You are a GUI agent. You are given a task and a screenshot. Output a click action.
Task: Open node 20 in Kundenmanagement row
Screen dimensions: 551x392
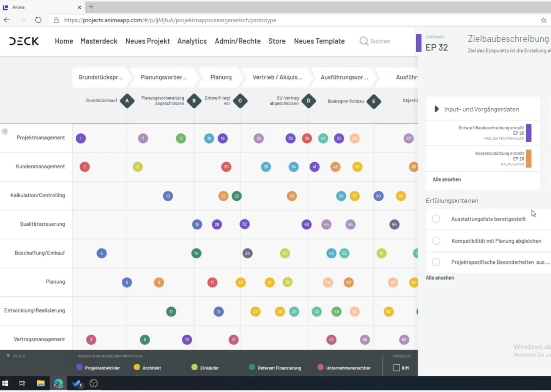(x=226, y=167)
